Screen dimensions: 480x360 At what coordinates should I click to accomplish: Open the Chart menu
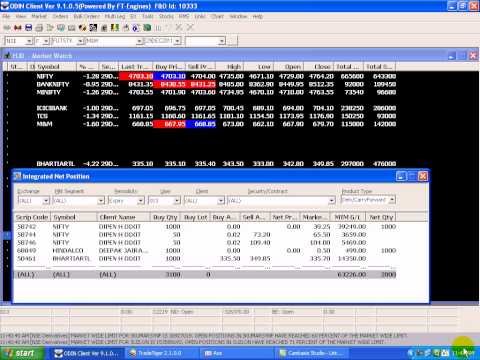(217, 16)
